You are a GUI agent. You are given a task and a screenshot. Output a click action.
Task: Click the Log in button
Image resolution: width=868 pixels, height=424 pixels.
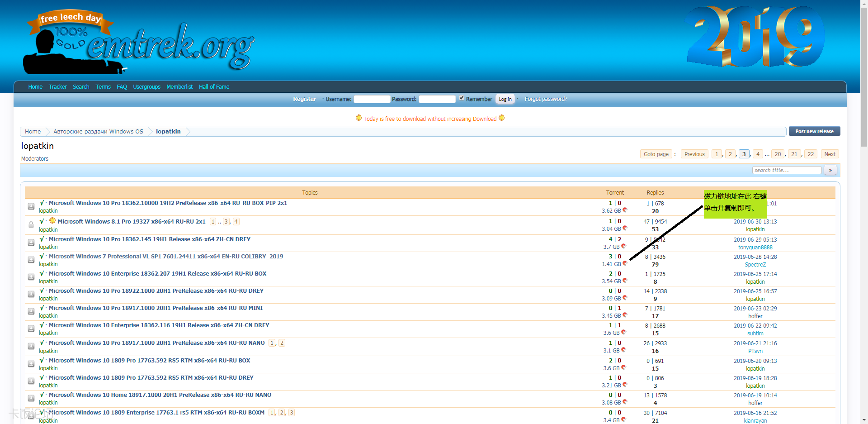505,99
